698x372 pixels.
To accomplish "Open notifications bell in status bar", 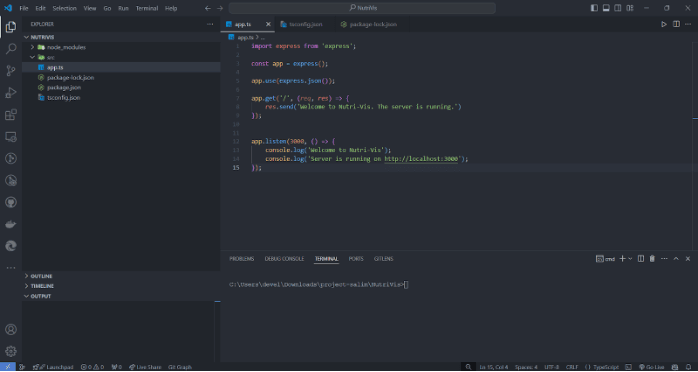I will click(x=688, y=367).
